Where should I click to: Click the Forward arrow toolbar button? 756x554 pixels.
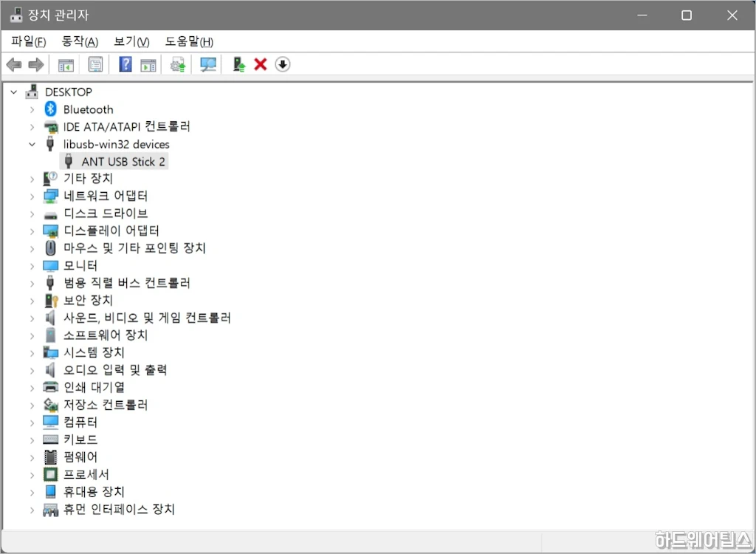tap(36, 64)
